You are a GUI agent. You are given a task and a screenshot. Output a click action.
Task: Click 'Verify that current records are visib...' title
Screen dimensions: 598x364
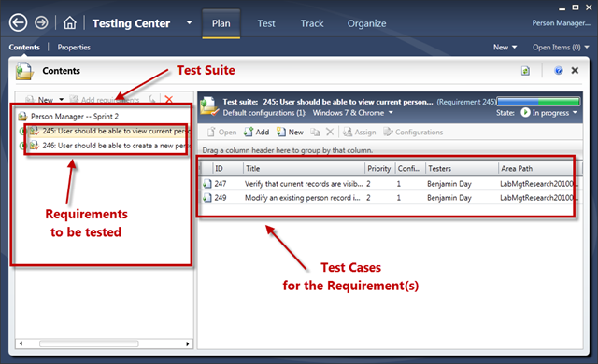coord(304,184)
